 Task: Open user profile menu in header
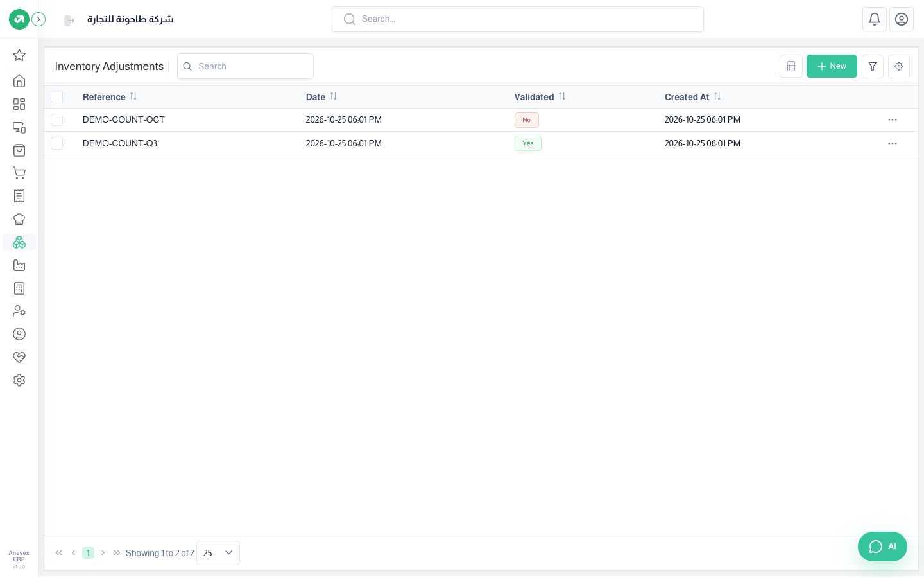pos(902,19)
